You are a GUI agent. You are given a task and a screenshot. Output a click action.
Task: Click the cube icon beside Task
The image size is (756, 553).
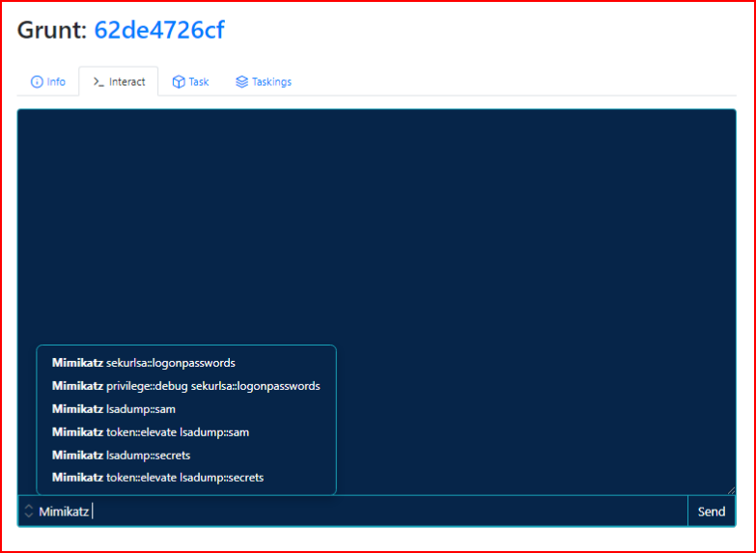coord(179,82)
